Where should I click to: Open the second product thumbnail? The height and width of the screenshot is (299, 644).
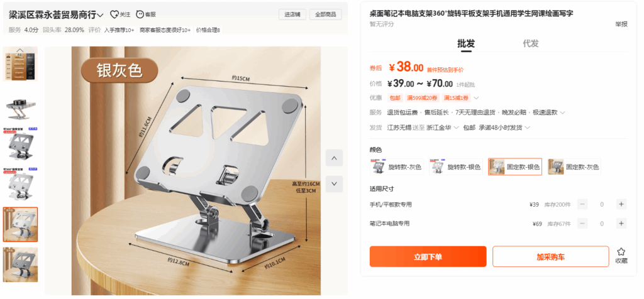click(x=20, y=106)
